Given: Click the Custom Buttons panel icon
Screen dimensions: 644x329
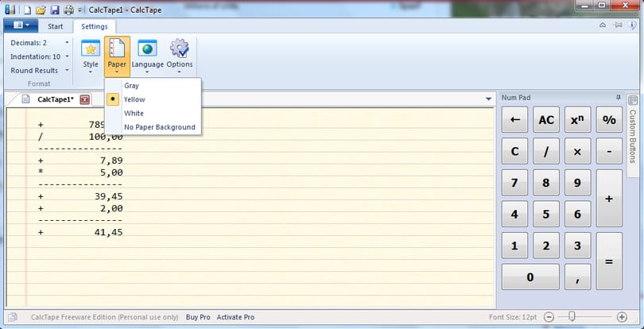Looking at the screenshot, I should tap(633, 101).
